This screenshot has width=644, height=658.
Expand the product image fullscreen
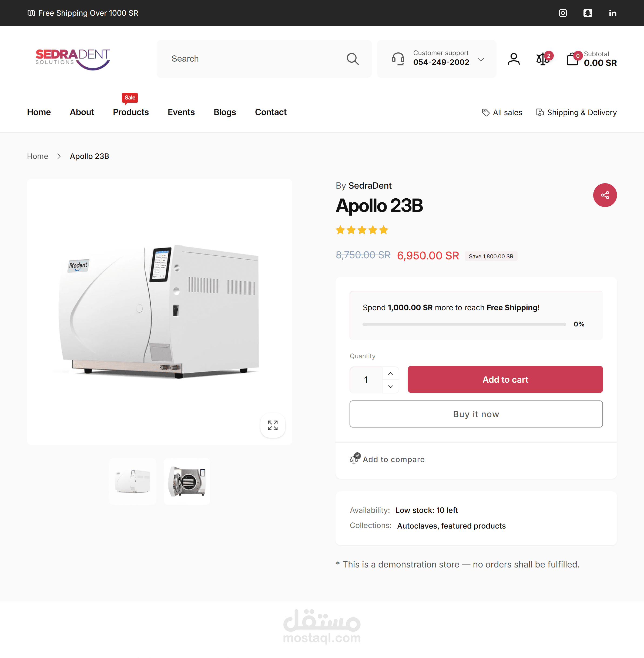[x=273, y=425]
